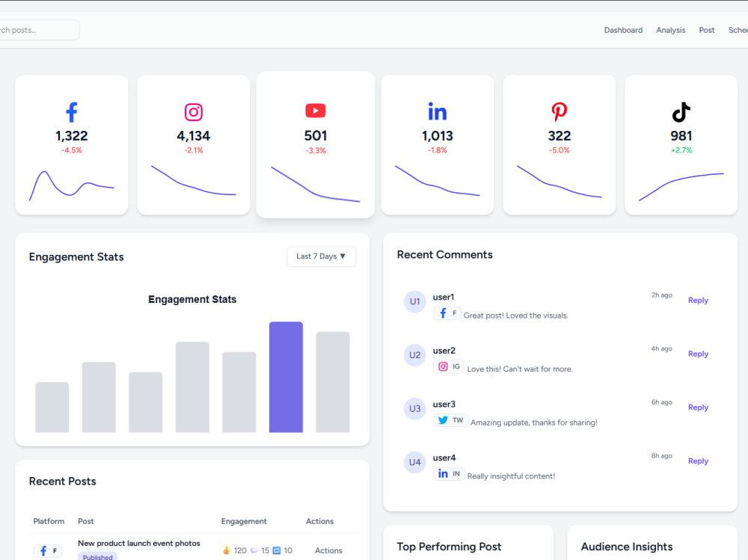Click the 'New product launch event photos' post title
Screen dimensions: 748x560
(139, 544)
